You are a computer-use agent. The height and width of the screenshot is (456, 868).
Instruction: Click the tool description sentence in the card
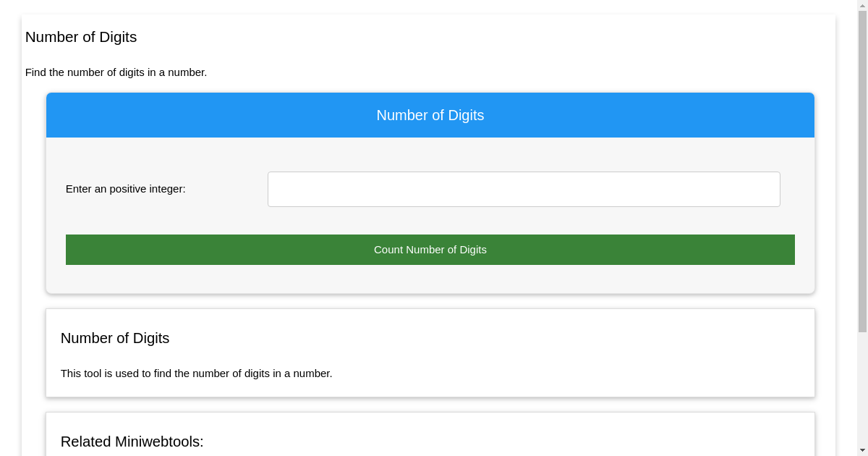tap(196, 373)
